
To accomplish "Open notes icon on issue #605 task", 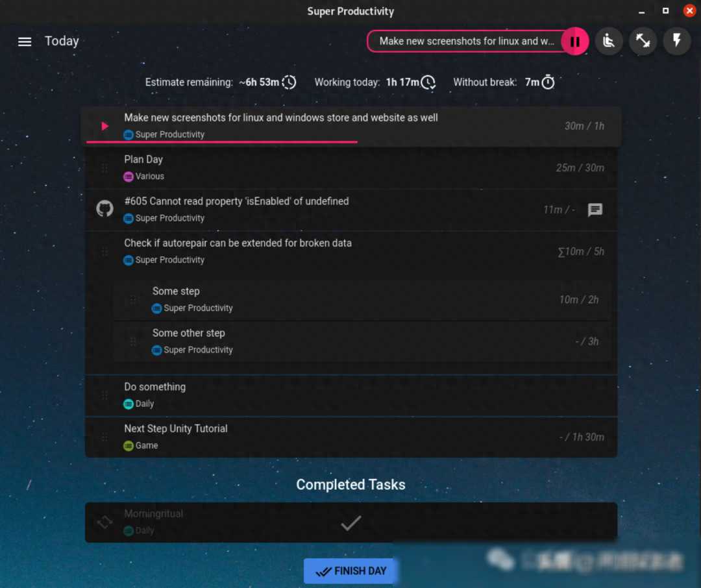I will tap(595, 209).
